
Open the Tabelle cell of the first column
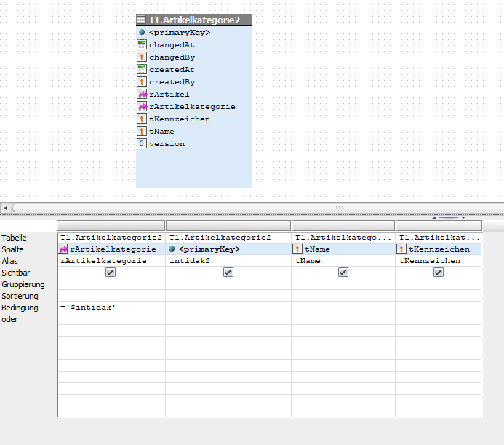coord(111,238)
